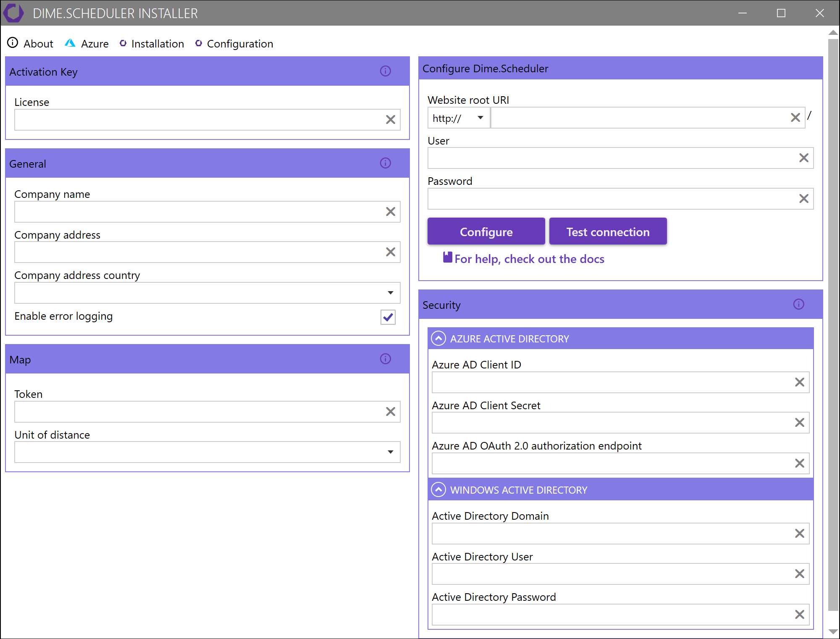Maximize the installer window
This screenshot has width=840, height=639.
[781, 13]
